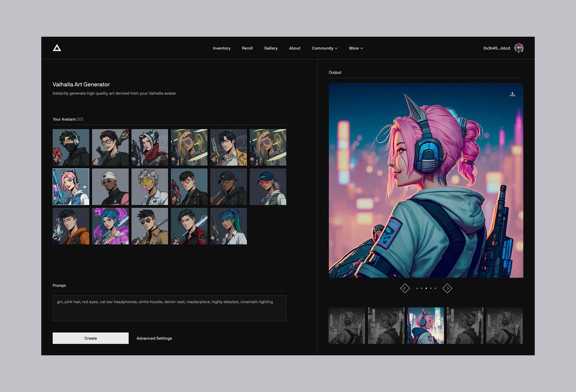576x392 pixels.
Task: Focus the prompt text field
Action: (169, 308)
